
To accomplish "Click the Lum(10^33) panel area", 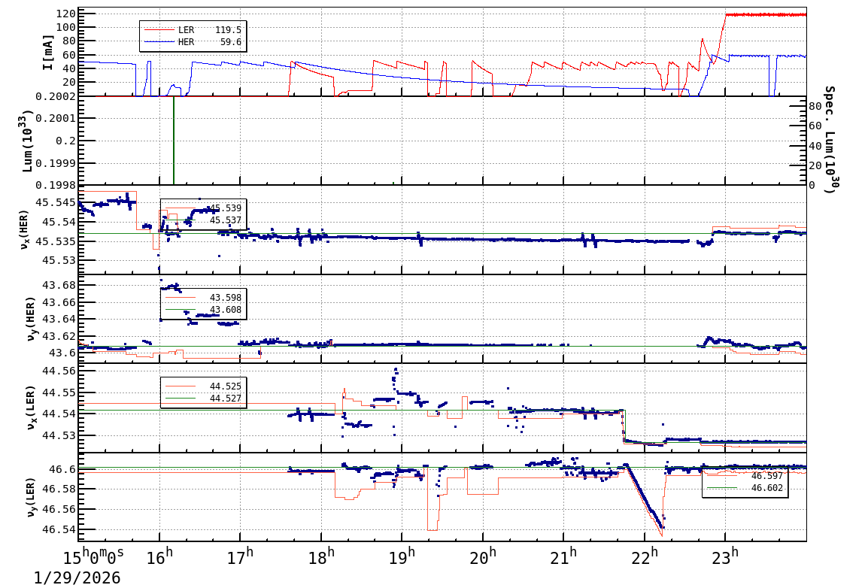I will [451, 143].
